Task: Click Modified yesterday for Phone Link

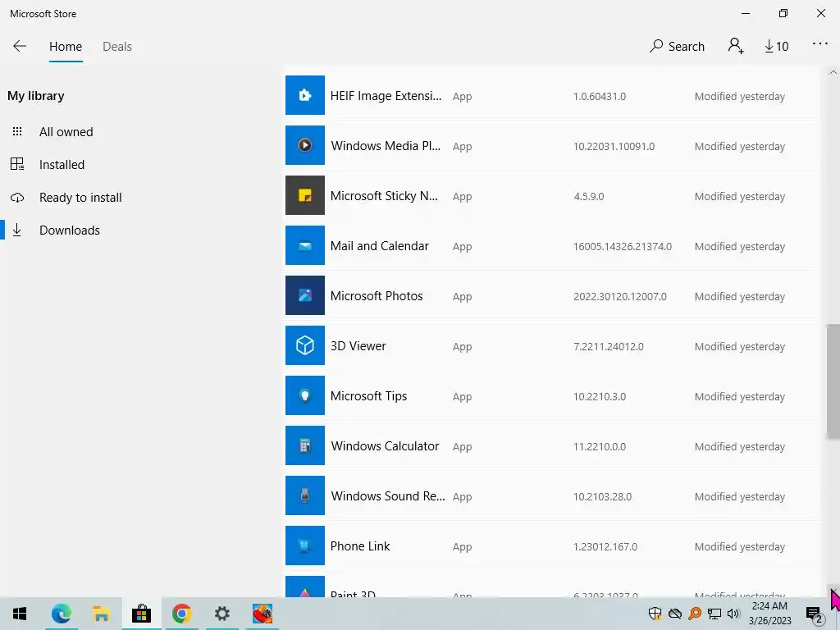Action: pos(740,547)
